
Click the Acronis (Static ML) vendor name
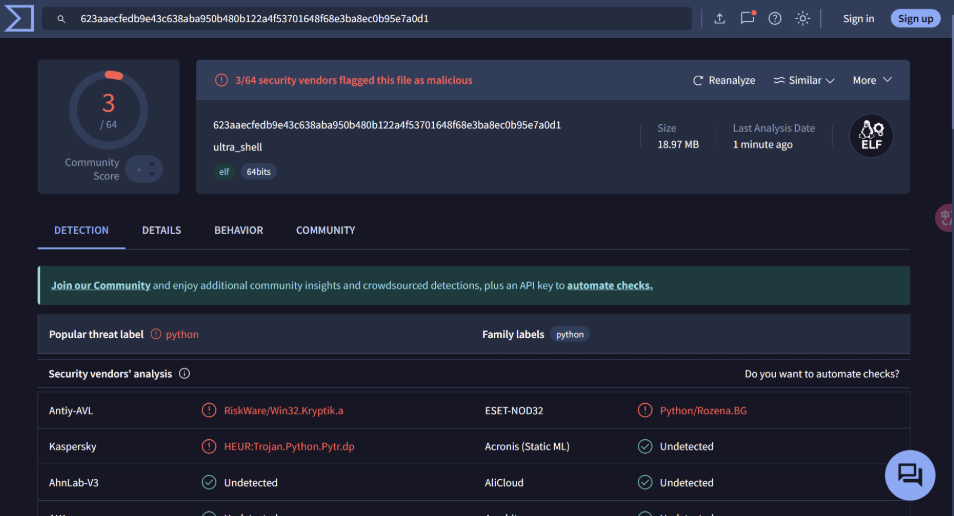click(527, 447)
